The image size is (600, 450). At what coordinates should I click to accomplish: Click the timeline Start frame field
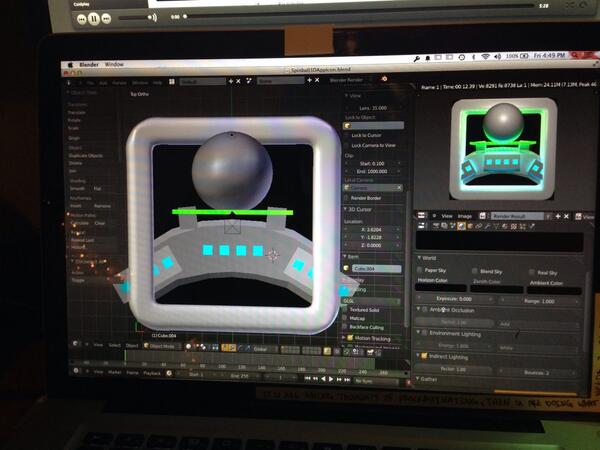pos(199,375)
